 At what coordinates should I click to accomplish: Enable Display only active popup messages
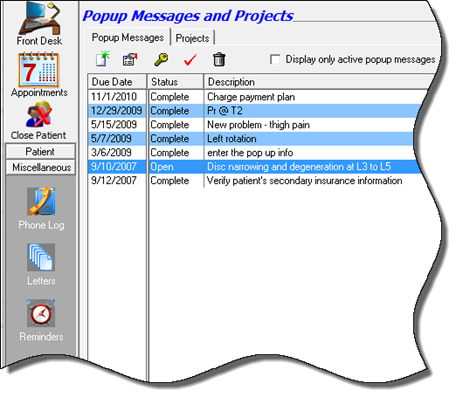coord(275,60)
